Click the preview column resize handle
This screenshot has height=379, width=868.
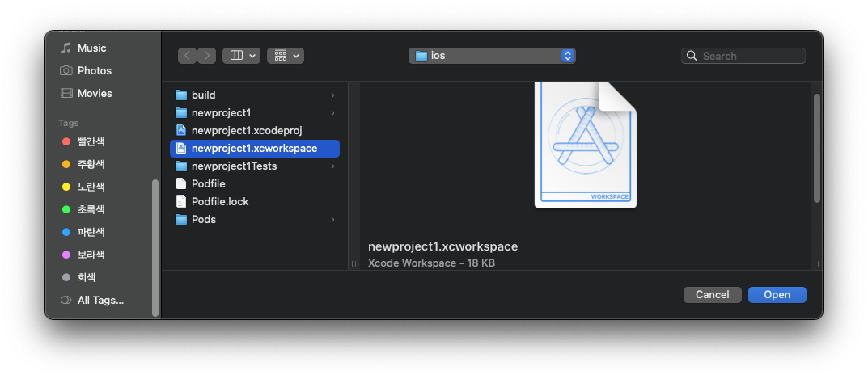[816, 264]
